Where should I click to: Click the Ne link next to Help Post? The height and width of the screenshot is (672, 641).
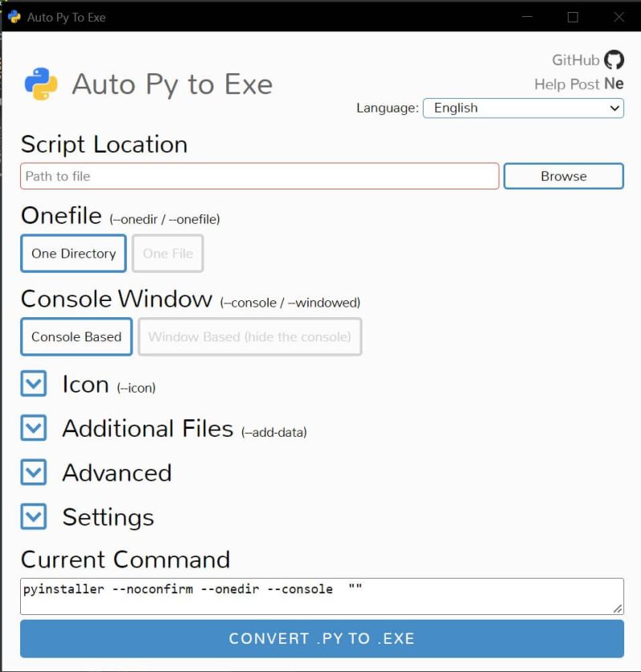[614, 84]
